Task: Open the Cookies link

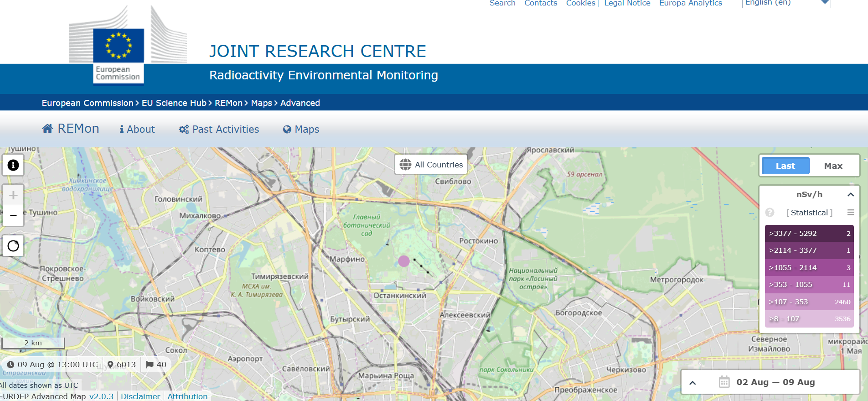Action: [581, 3]
